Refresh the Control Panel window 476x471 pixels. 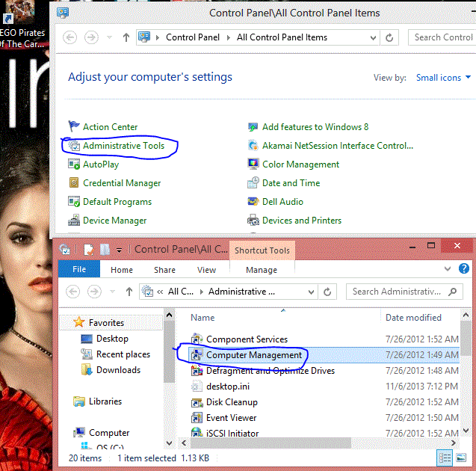[389, 38]
